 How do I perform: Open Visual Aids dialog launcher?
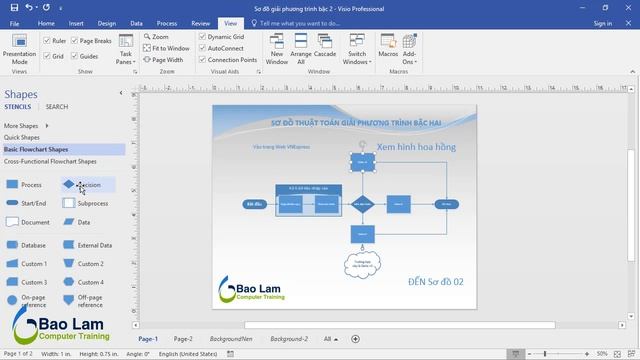pyautogui.click(x=258, y=72)
